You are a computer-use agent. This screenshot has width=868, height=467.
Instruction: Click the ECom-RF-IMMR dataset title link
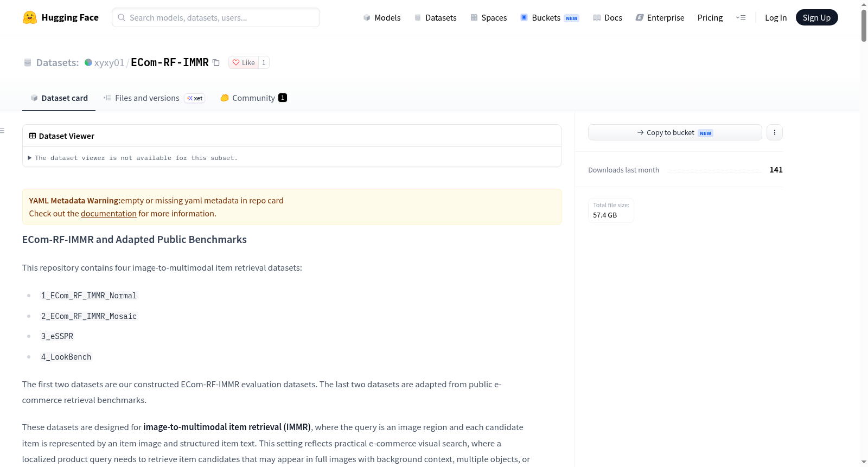(x=170, y=62)
